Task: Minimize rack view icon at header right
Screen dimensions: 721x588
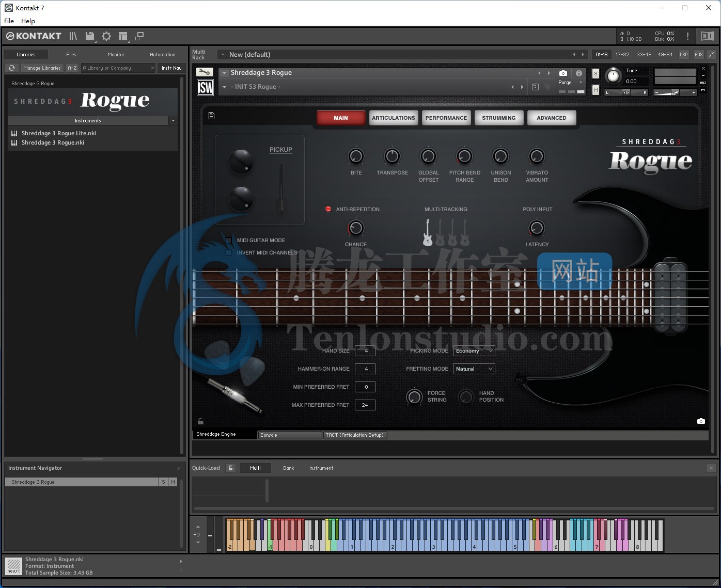Action: (x=711, y=54)
